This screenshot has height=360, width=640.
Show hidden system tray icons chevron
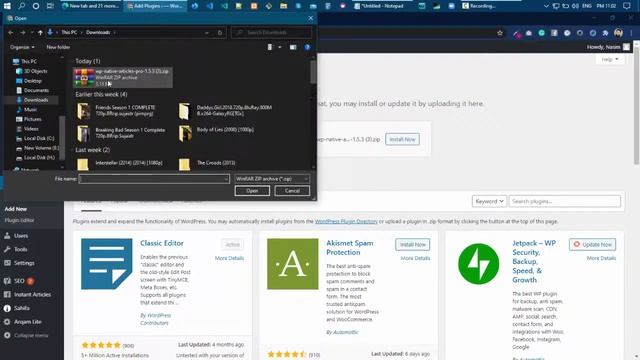click(x=546, y=6)
